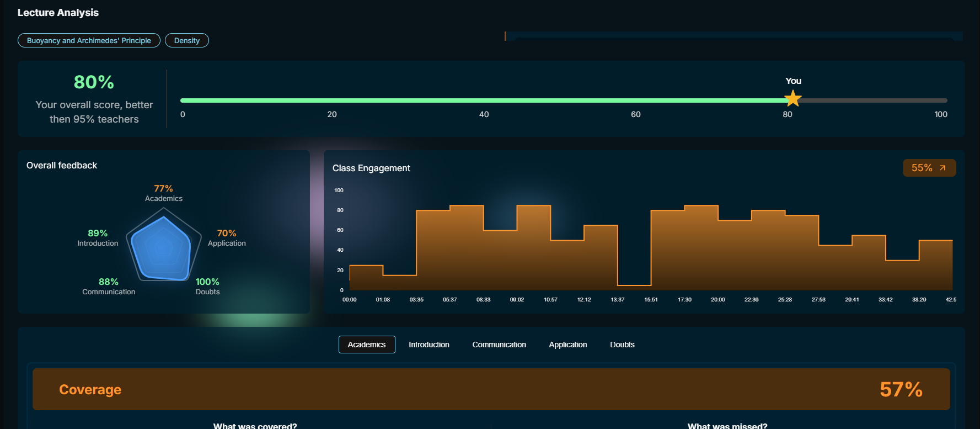
Task: Switch to the Communication tab
Action: coord(499,345)
